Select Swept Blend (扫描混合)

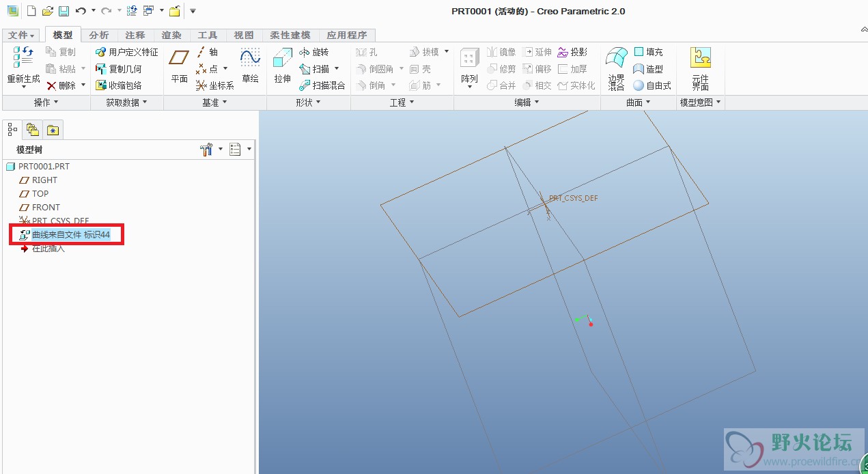coord(322,85)
